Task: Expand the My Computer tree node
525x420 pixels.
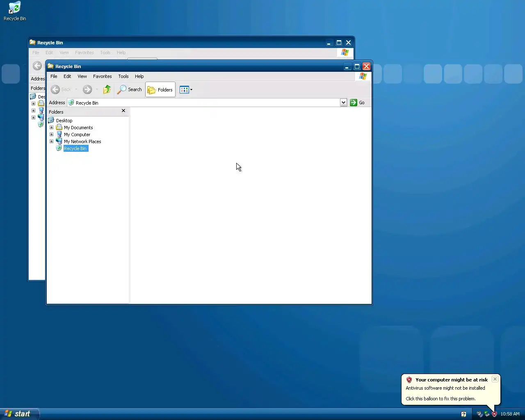Action: click(x=52, y=135)
